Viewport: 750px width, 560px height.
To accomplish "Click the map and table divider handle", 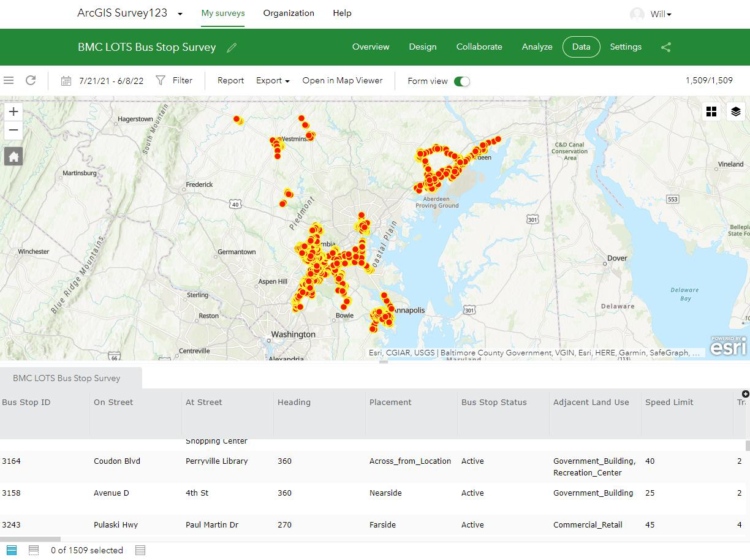I will [384, 362].
